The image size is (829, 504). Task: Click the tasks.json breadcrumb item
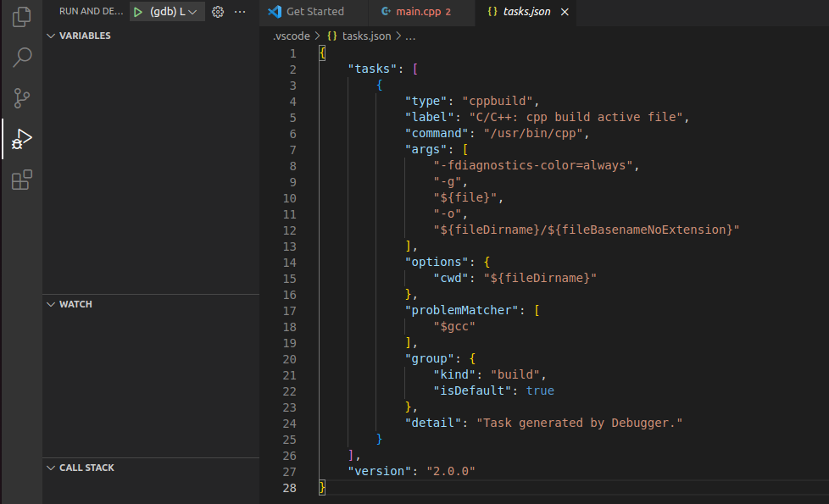[x=366, y=36]
